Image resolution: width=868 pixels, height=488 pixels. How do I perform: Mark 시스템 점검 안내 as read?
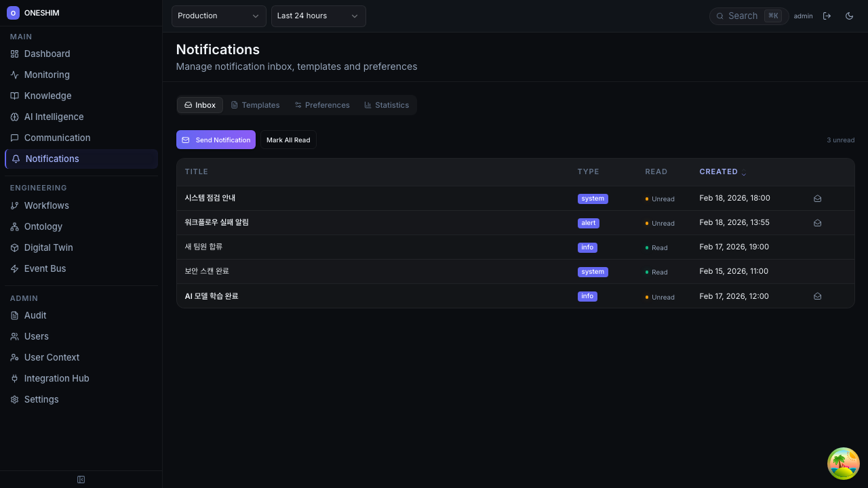(x=817, y=199)
